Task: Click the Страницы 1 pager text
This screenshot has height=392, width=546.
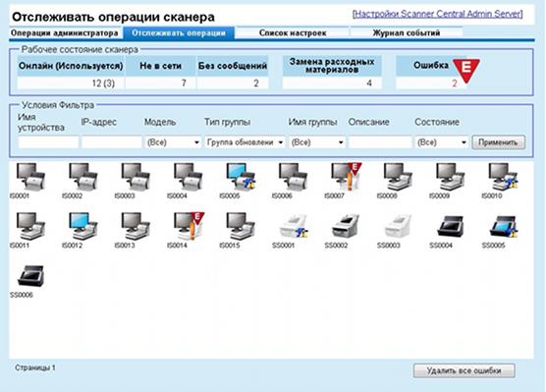Action: pyautogui.click(x=35, y=368)
